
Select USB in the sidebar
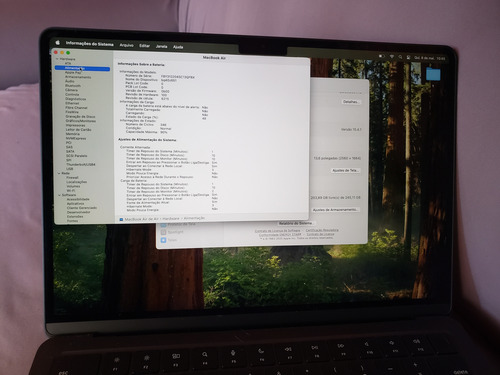70,169
